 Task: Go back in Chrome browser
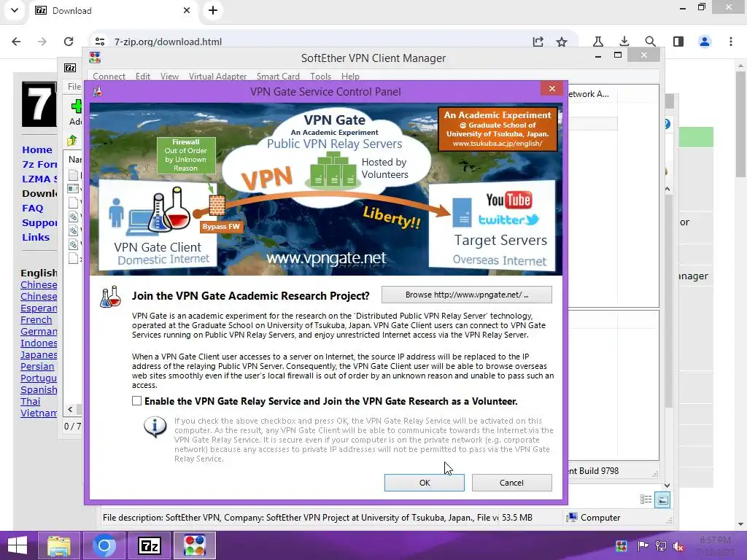coord(16,42)
